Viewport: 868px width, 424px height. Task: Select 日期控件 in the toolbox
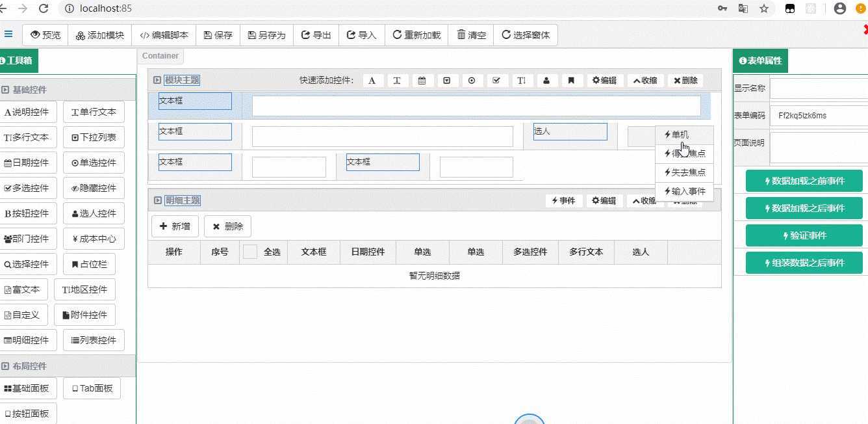coord(27,163)
